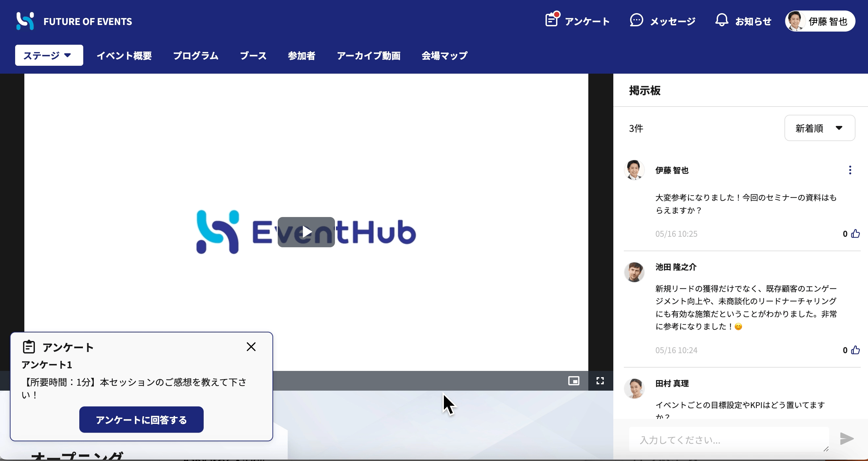Expand the ステージ dropdown menu
This screenshot has width=868, height=461.
tap(49, 55)
